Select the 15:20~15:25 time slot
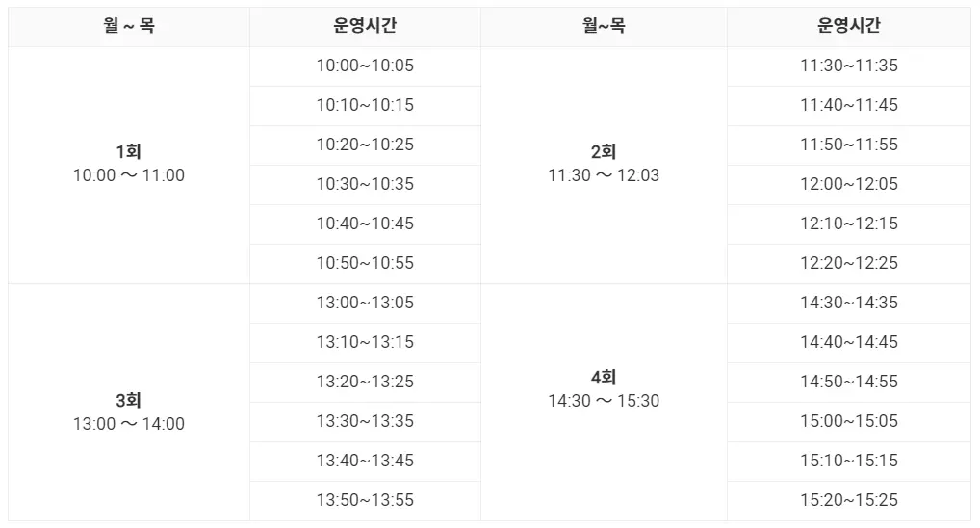Viewport: 980px width, 528px height. pyautogui.click(x=849, y=500)
